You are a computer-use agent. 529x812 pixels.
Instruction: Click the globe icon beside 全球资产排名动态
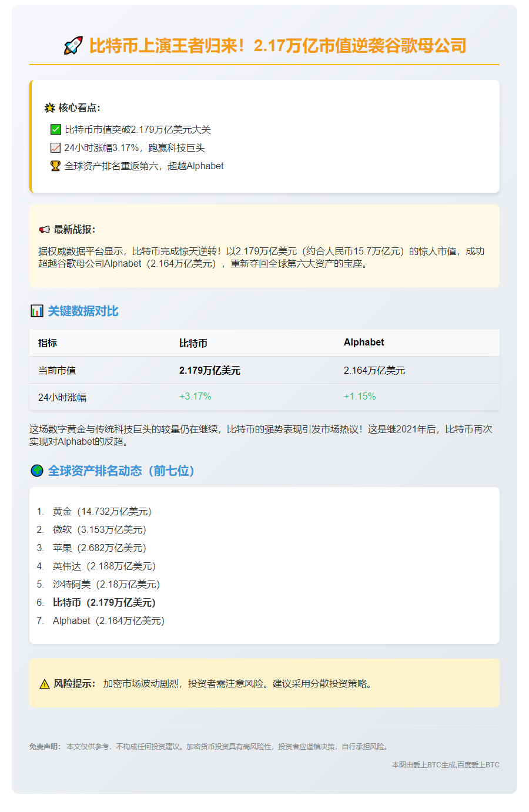(x=37, y=471)
